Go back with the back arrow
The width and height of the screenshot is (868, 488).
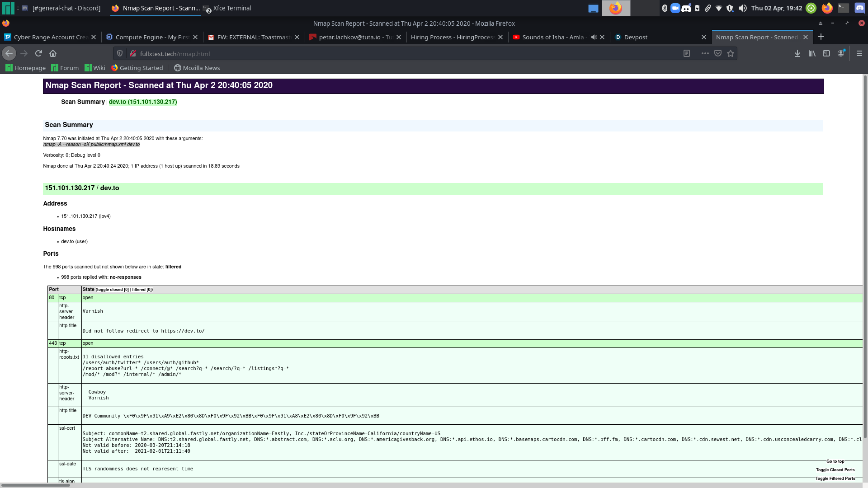coord(9,53)
